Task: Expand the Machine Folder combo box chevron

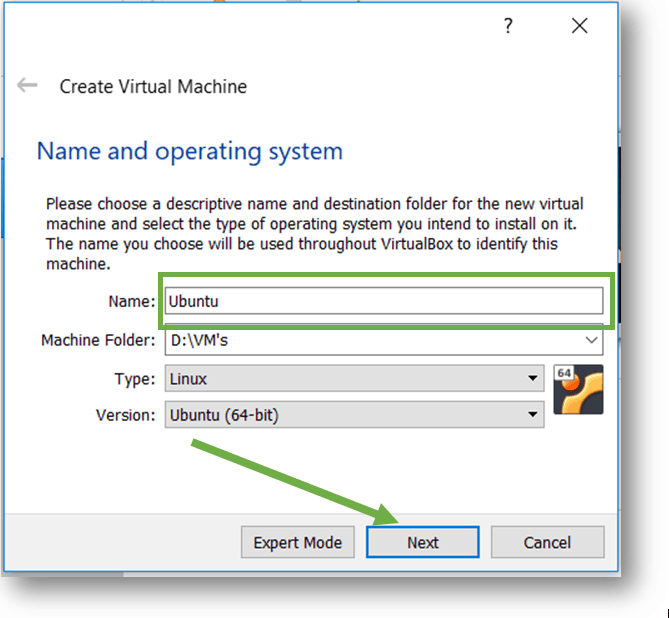Action: (591, 340)
